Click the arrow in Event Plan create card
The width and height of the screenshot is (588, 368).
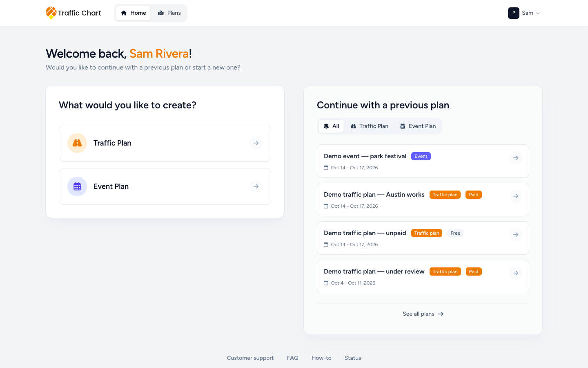256,186
